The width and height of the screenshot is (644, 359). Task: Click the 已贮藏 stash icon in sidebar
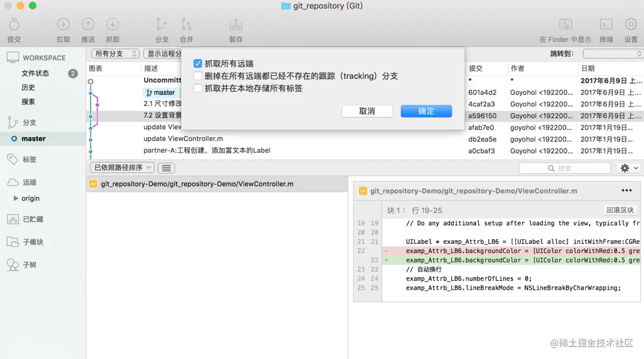[13, 219]
